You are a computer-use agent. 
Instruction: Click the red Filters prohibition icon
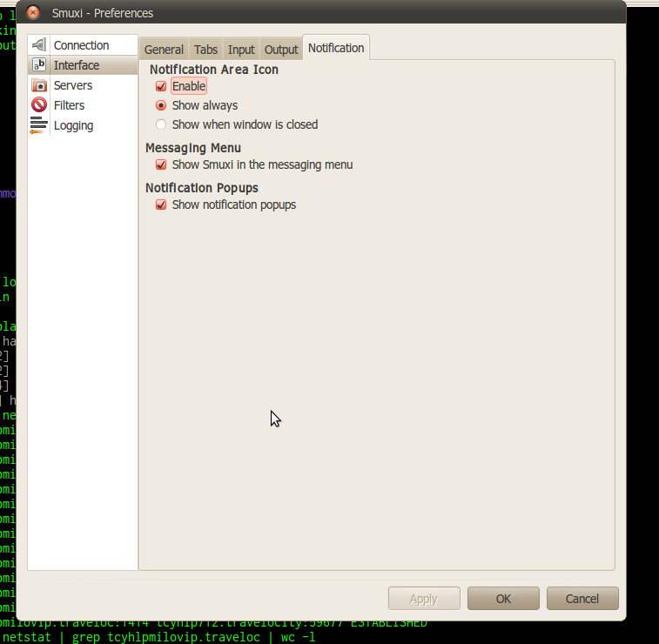(39, 105)
